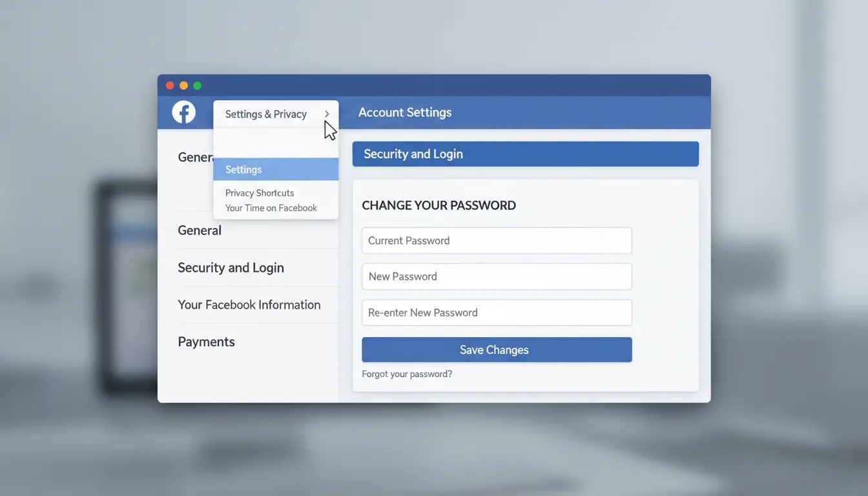868x496 pixels.
Task: Select the highlighted Settings menu entry
Action: pos(276,169)
